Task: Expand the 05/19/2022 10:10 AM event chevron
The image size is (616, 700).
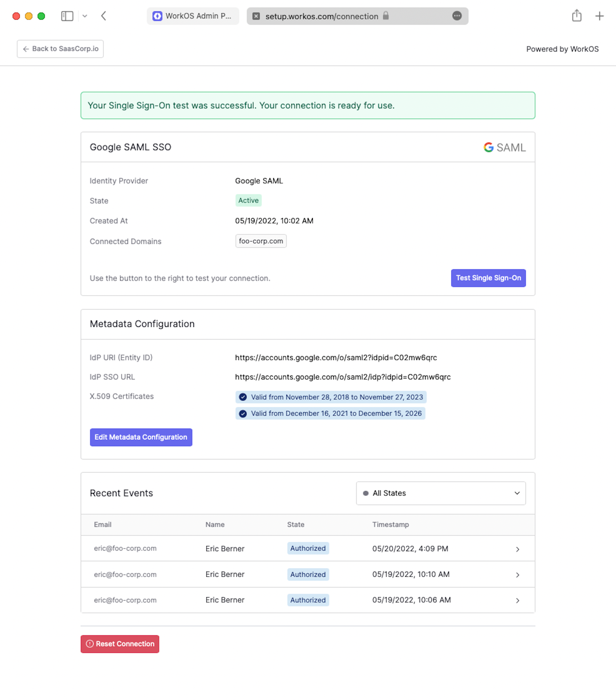Action: point(517,575)
